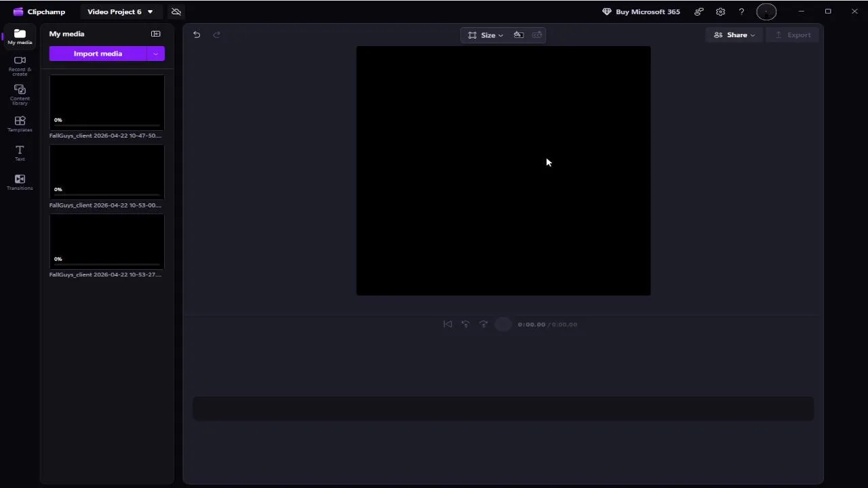Open the Record & create panel
The width and height of the screenshot is (868, 488).
pyautogui.click(x=20, y=66)
